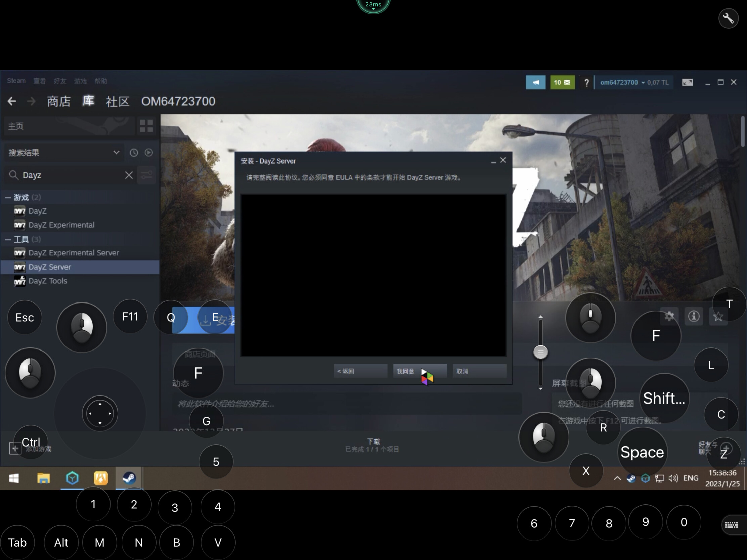Screen dimensions: 747x560
Task: Close the DayZ Server install dialog
Action: coord(503,160)
